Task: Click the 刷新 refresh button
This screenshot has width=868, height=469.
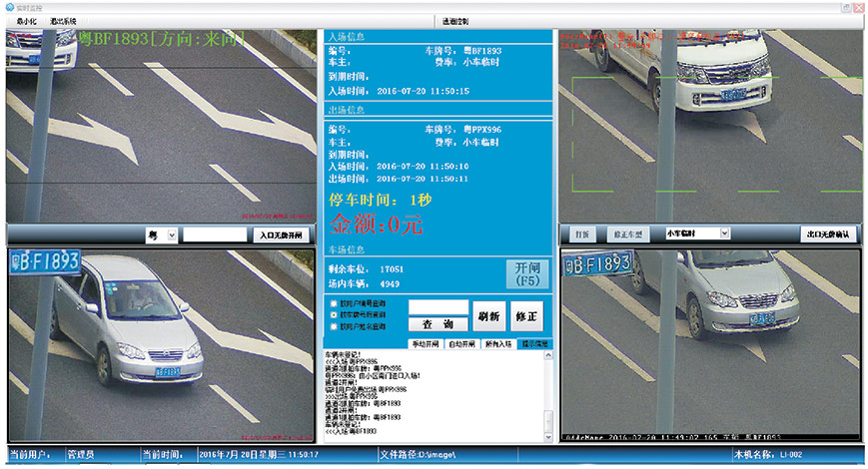Action: (x=488, y=316)
